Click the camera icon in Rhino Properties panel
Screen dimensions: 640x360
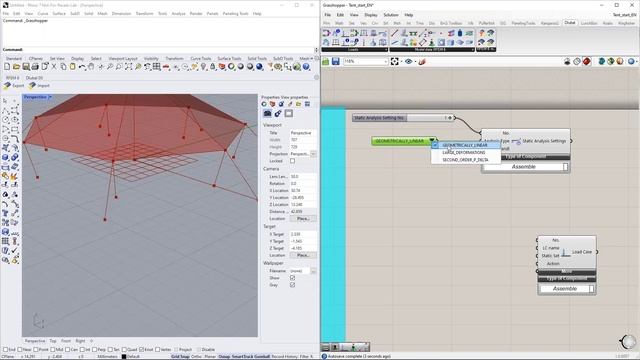pos(267,113)
